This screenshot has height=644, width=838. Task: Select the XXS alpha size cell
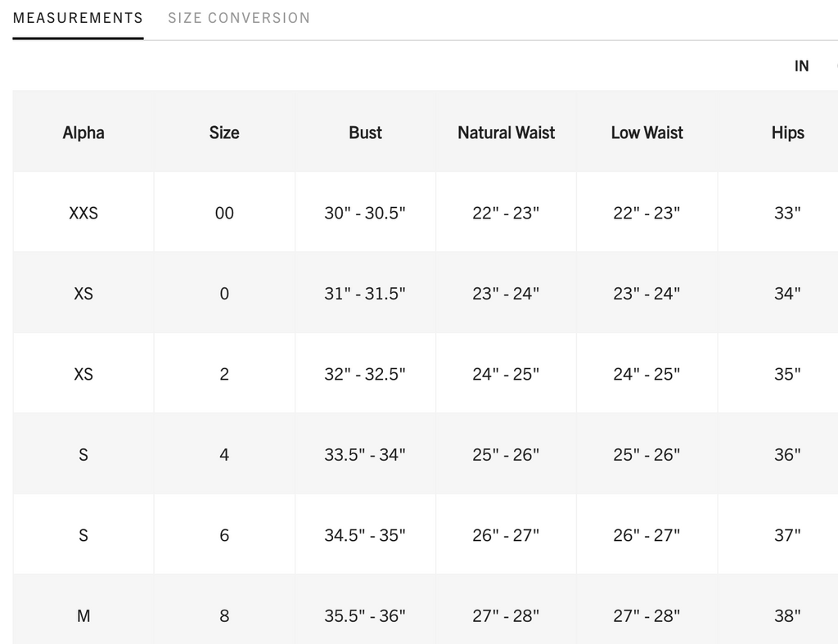pyautogui.click(x=83, y=213)
